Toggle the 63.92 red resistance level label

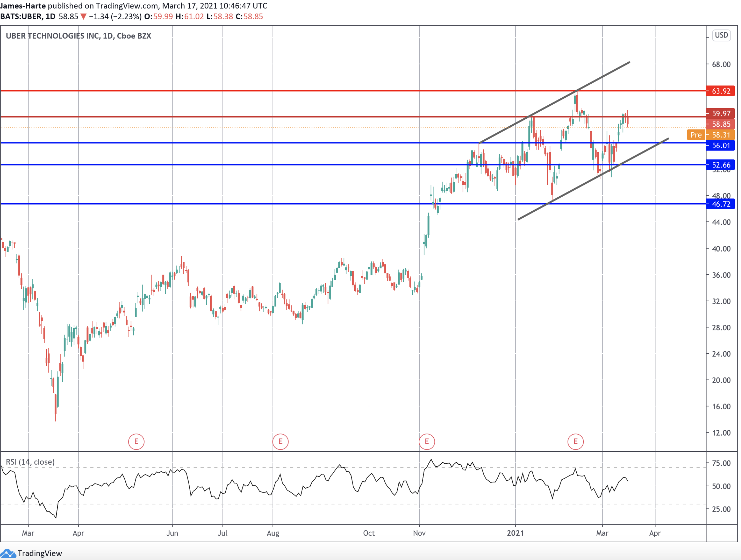tap(721, 91)
